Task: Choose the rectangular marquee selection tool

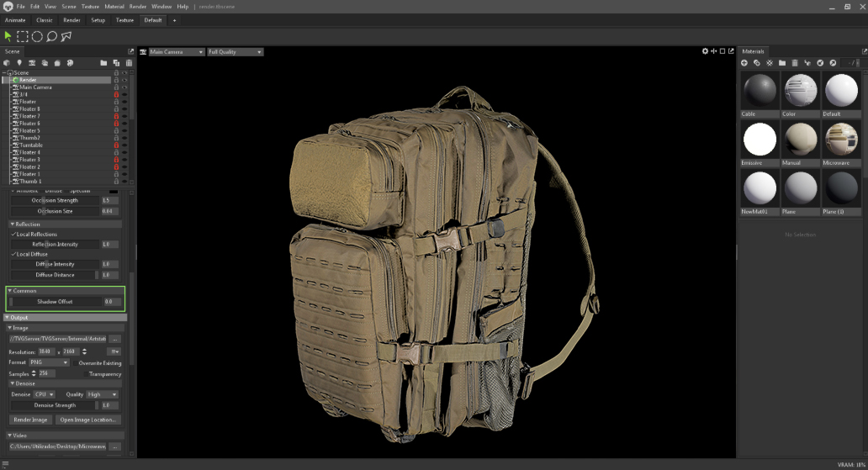Action: (x=23, y=36)
